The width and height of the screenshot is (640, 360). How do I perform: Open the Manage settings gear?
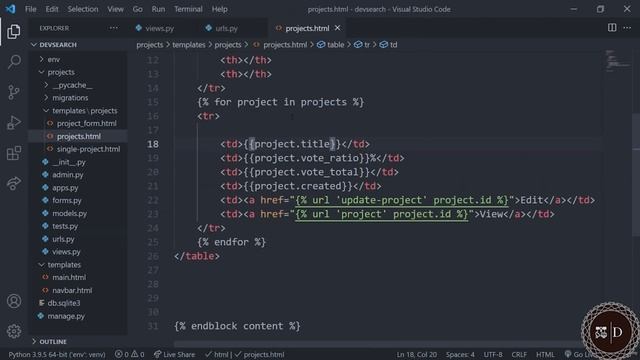pyautogui.click(x=13, y=331)
